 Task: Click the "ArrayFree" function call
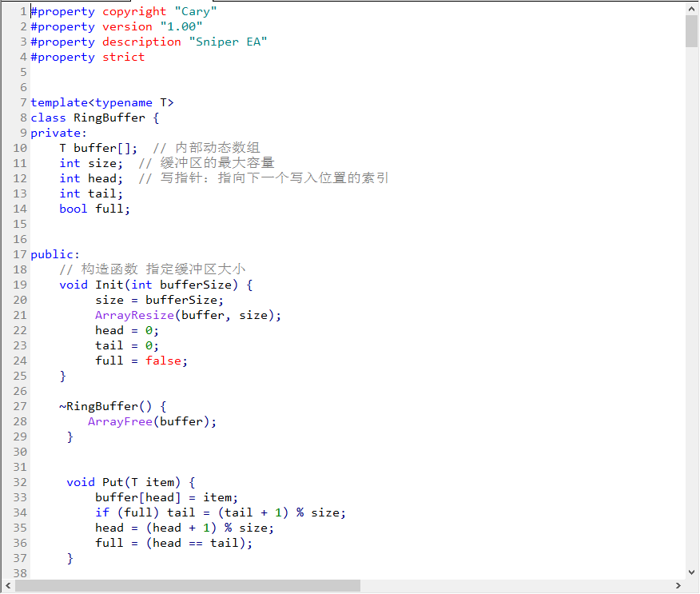(x=120, y=421)
